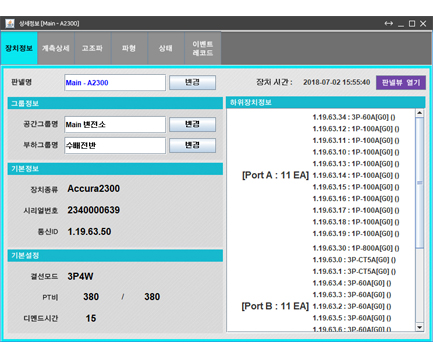The width and height of the screenshot is (433, 361).
Task: Minimize the detail info window
Action: [401, 24]
